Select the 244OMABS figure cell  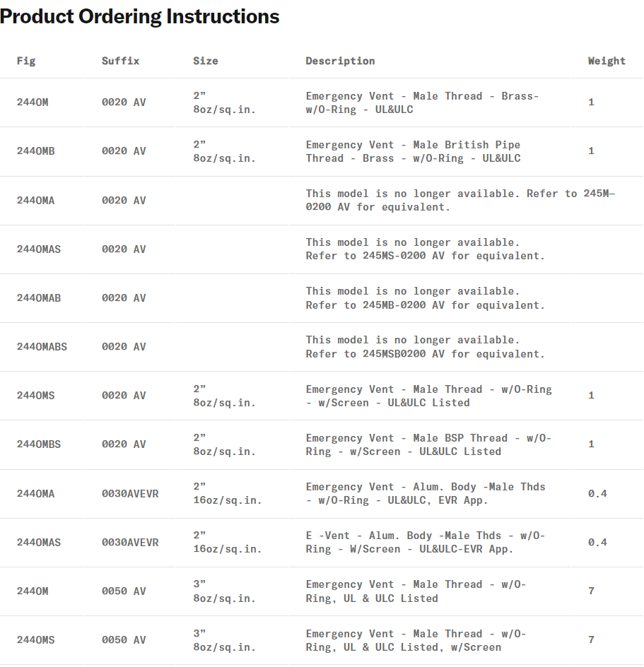(42, 347)
